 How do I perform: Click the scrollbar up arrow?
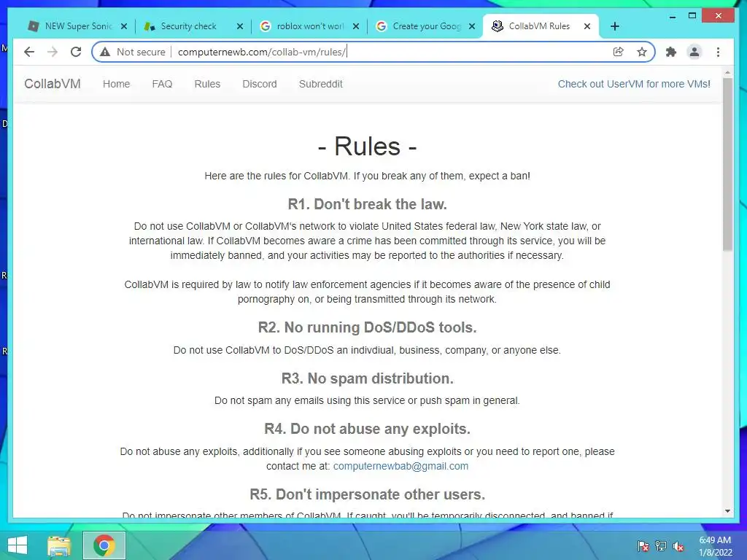(727, 72)
